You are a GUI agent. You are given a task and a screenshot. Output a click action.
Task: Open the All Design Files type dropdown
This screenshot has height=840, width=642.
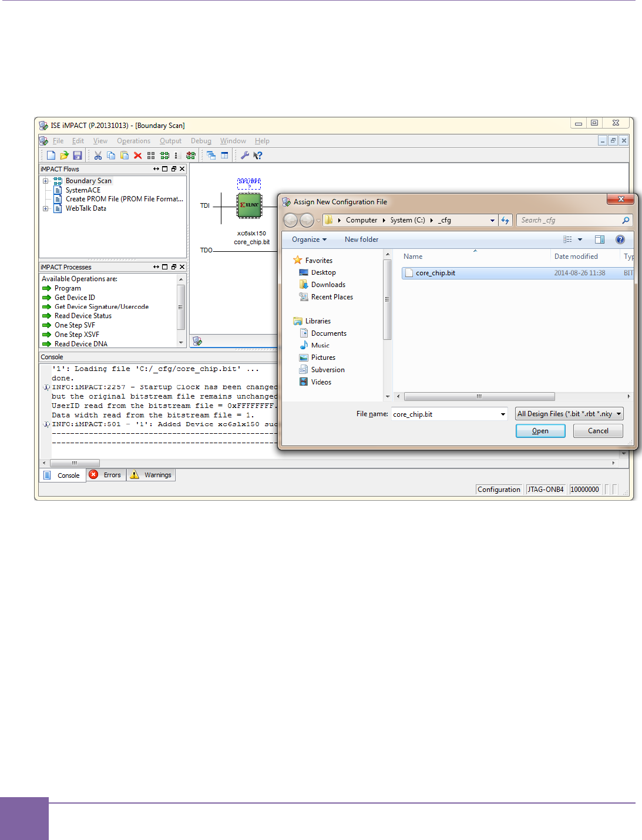click(569, 414)
